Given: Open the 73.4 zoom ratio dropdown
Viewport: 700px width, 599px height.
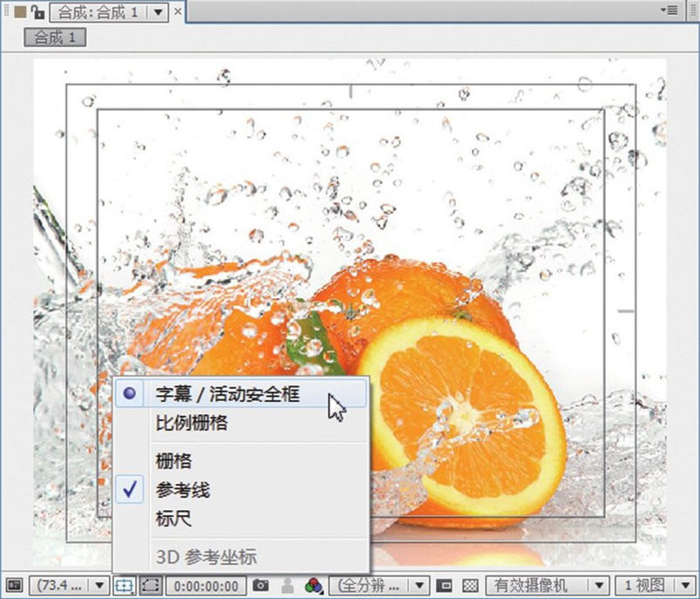Looking at the screenshot, I should tap(69, 585).
